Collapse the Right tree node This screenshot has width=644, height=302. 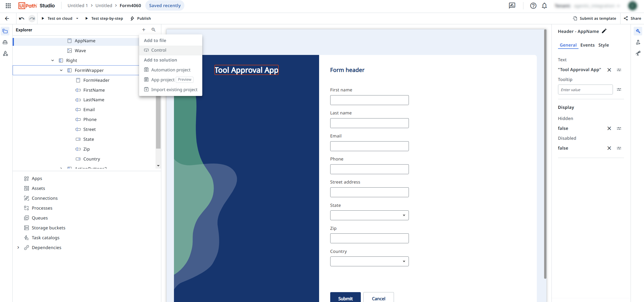pyautogui.click(x=53, y=61)
